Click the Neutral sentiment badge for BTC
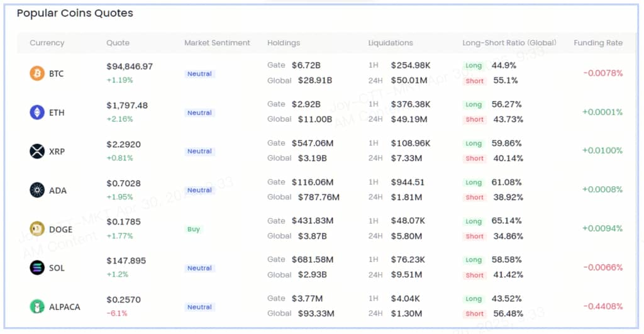Viewport: 644px width, 334px height. 199,74
